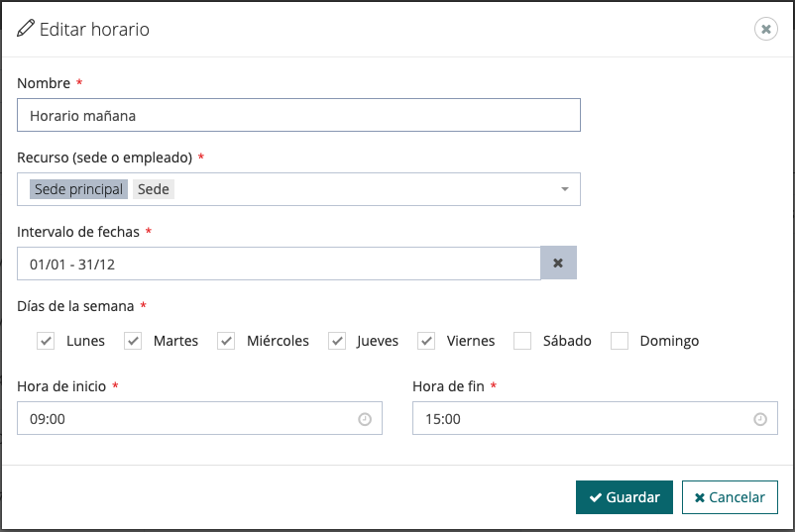Disable the Jueves checkbox
The width and height of the screenshot is (795, 532).
click(x=338, y=341)
